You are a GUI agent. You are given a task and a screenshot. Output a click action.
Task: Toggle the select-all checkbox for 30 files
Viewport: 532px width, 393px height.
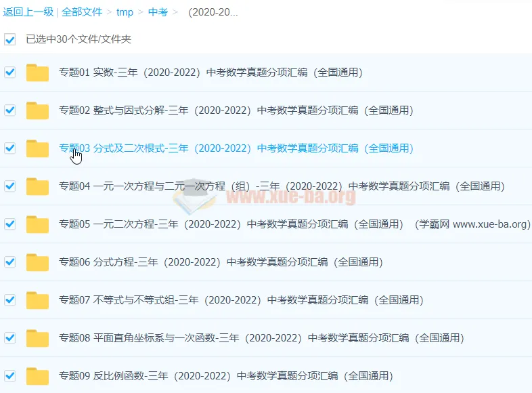10,39
